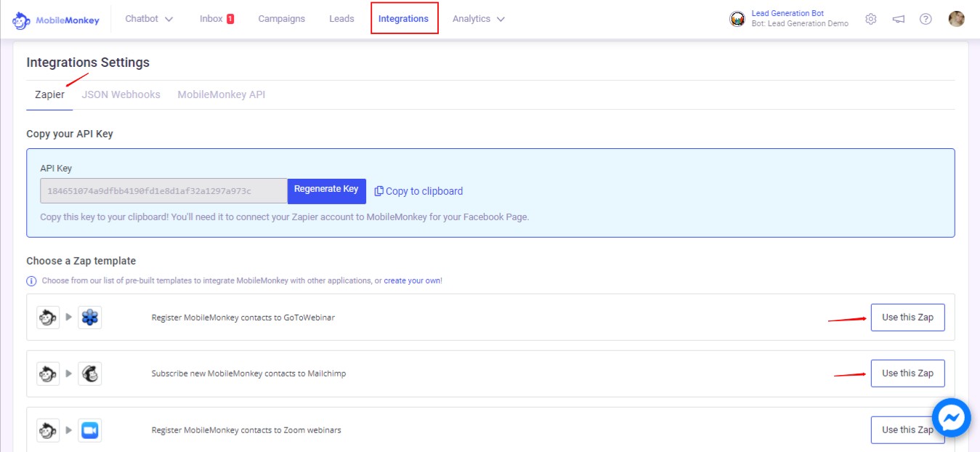The image size is (980, 452).
Task: Go to Campaigns
Action: pos(282,19)
